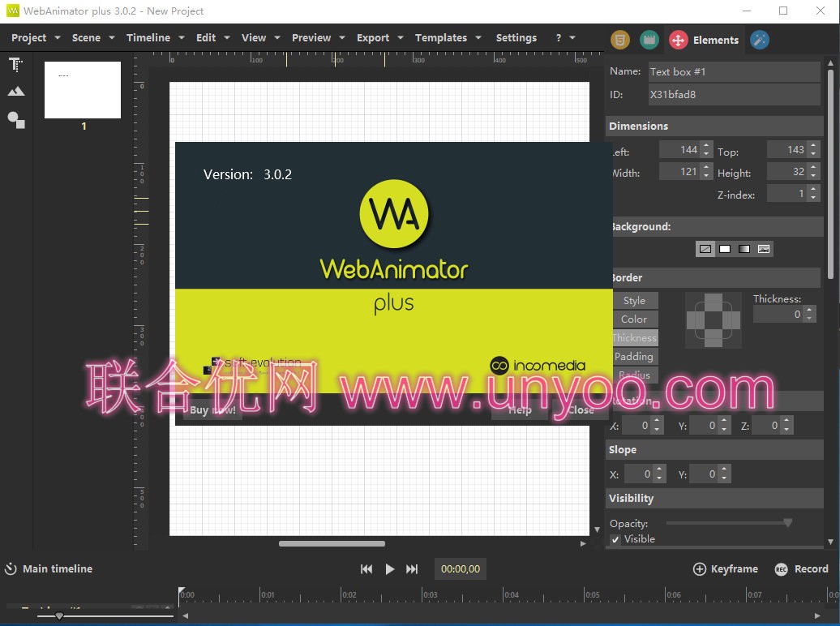840x626 pixels.
Task: Open the Edit menu
Action: pos(212,37)
